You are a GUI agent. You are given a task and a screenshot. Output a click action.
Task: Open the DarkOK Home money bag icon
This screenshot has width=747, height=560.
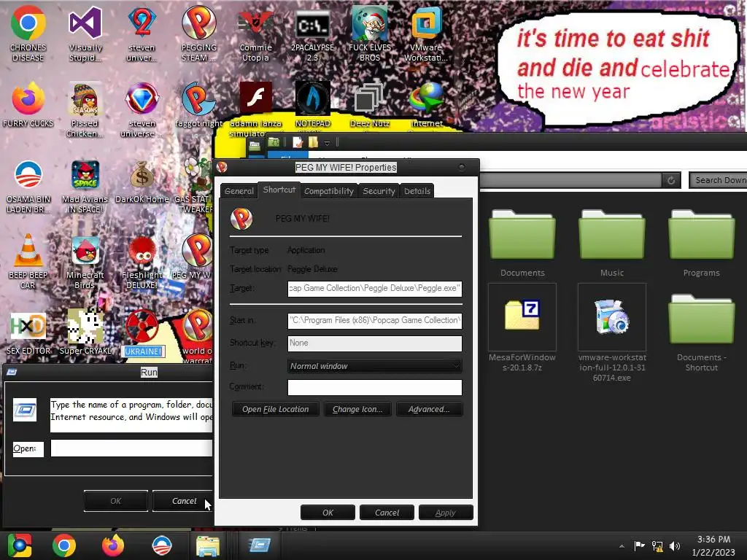click(142, 181)
